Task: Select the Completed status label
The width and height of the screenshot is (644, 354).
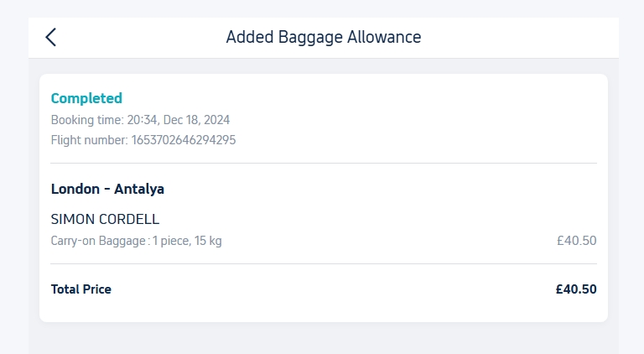Action: pos(86,98)
